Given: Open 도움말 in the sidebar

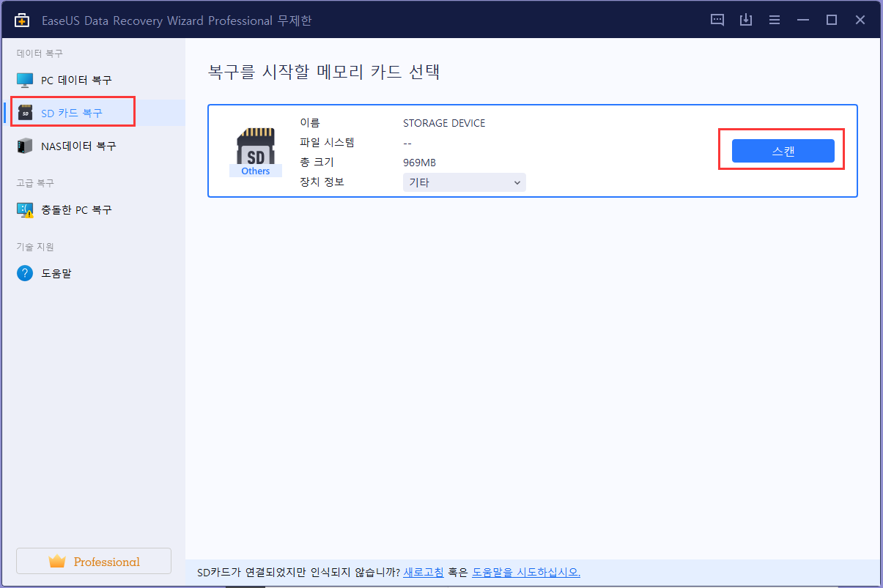Looking at the screenshot, I should tap(93, 273).
